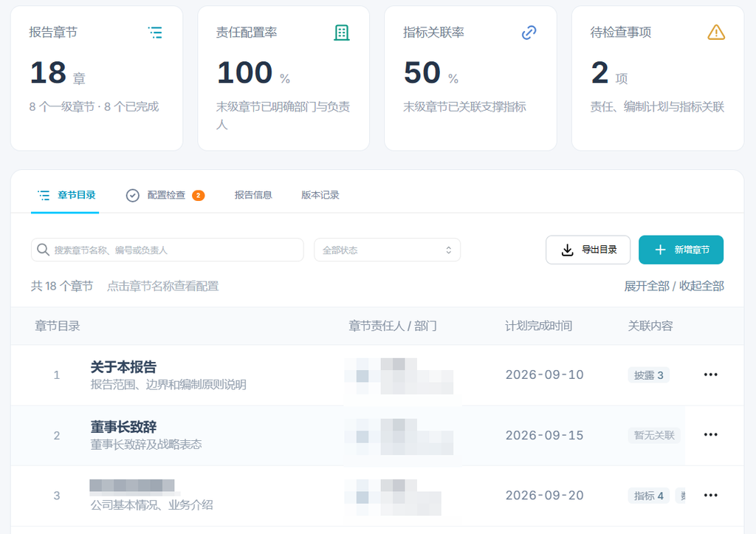Open more options for 关于本报告 row
Image resolution: width=756 pixels, height=534 pixels.
coord(710,374)
